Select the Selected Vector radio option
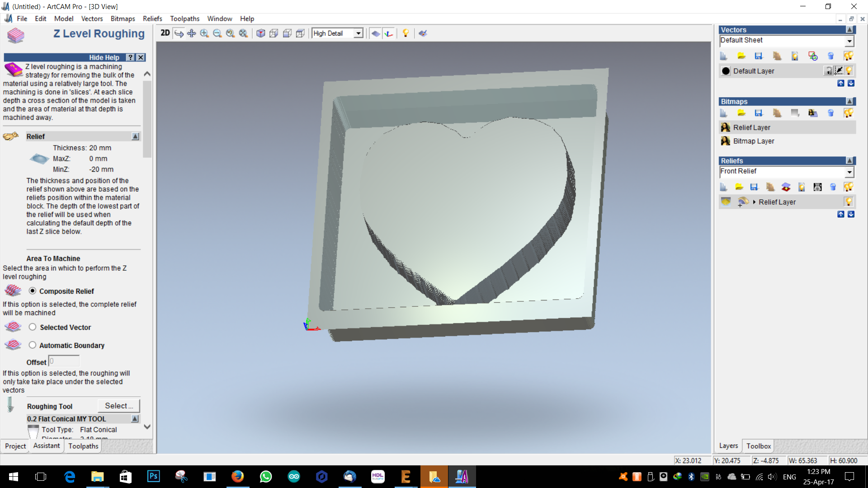The image size is (868, 488). (x=33, y=327)
